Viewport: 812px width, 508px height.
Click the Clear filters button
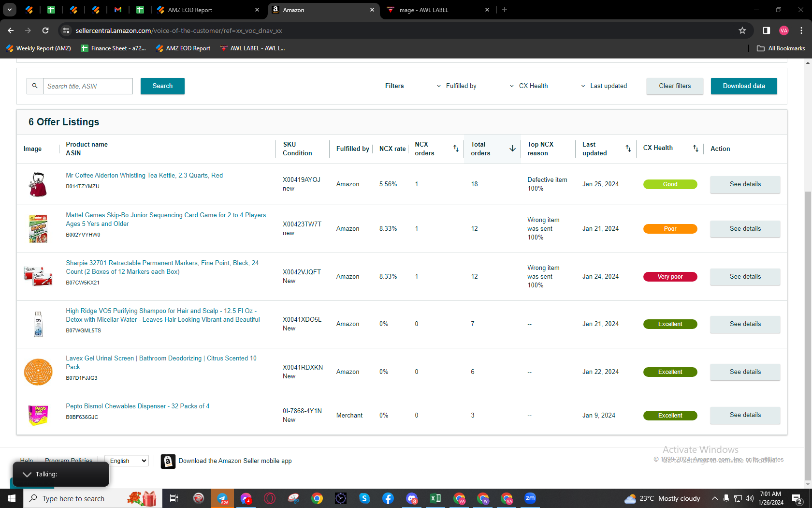(x=675, y=86)
